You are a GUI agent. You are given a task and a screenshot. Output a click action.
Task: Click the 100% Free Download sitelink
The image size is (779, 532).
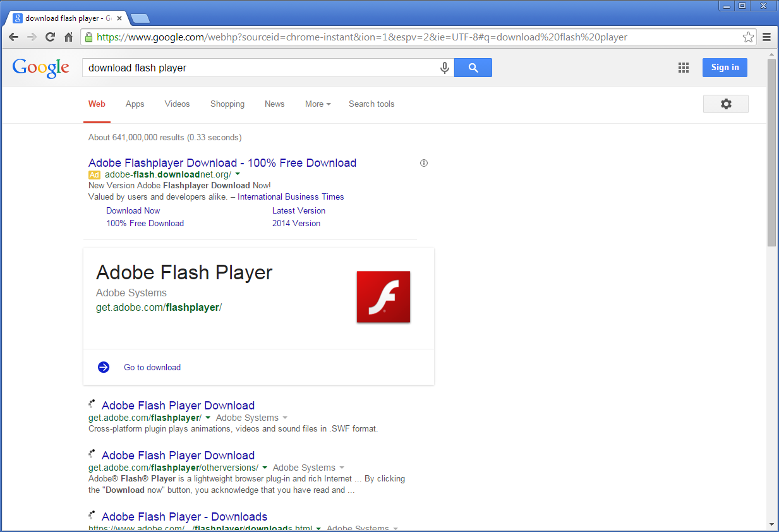(x=145, y=224)
